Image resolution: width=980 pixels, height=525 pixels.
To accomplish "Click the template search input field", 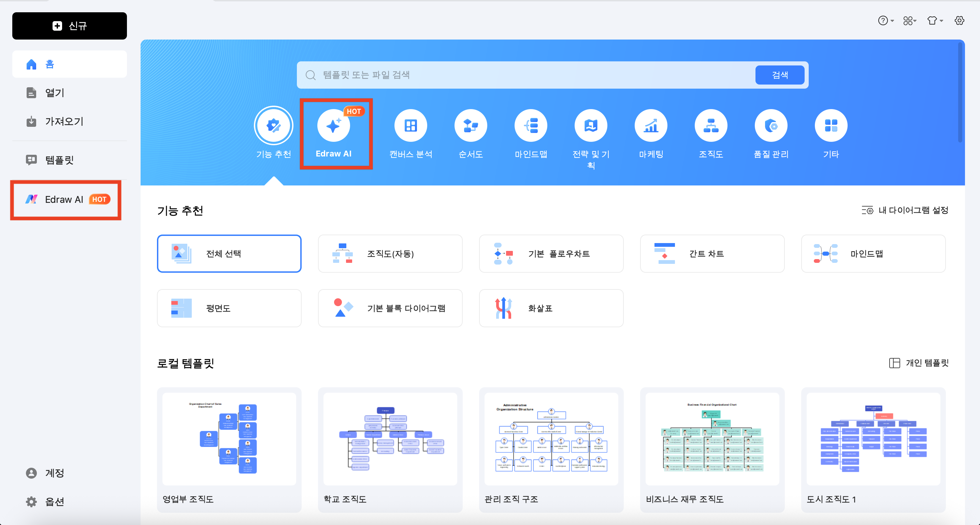I will (x=526, y=75).
